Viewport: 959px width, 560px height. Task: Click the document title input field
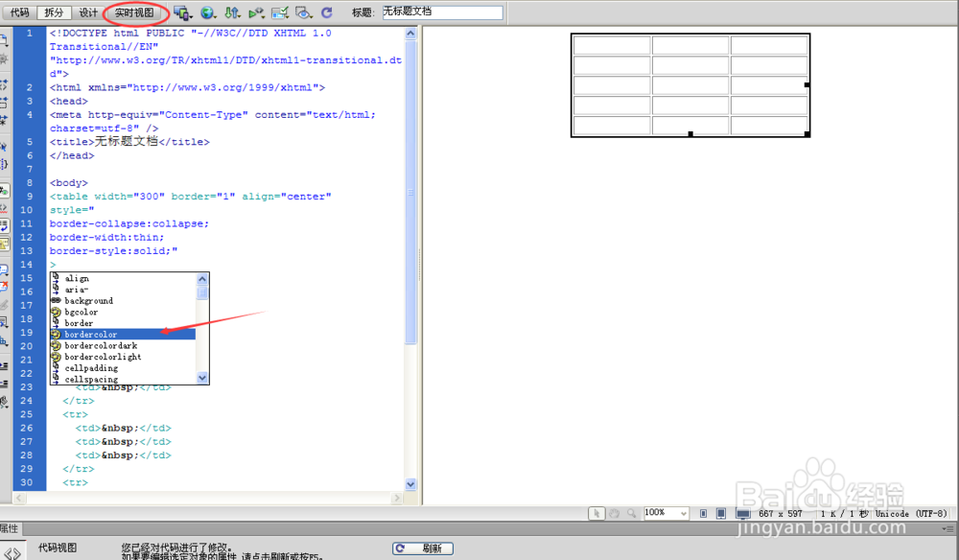click(442, 12)
